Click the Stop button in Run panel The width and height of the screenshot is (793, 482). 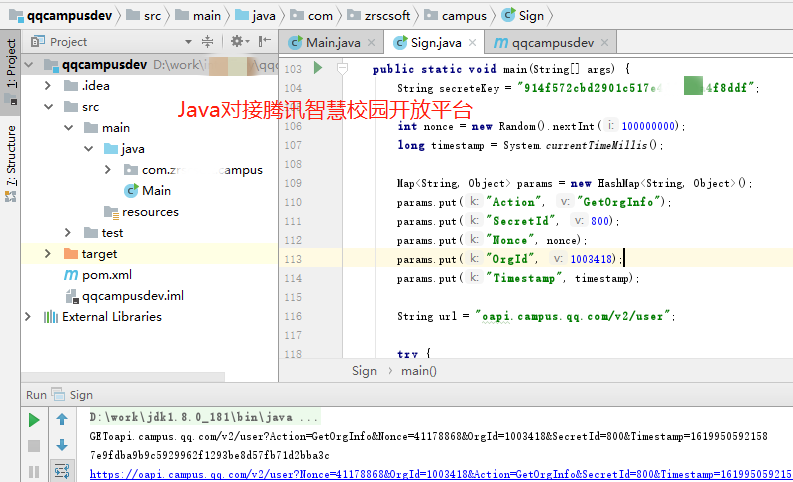34,446
